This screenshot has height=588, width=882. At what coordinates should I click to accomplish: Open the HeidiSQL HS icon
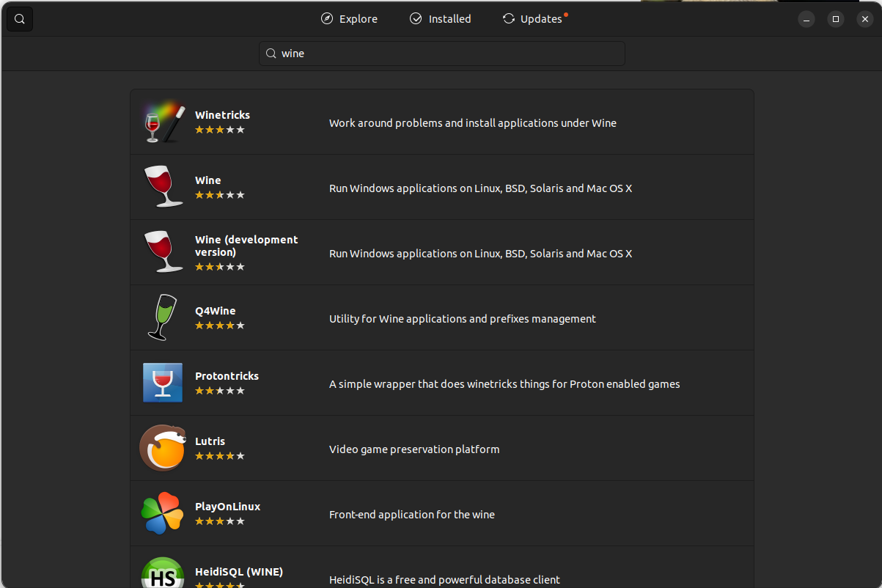tap(162, 573)
